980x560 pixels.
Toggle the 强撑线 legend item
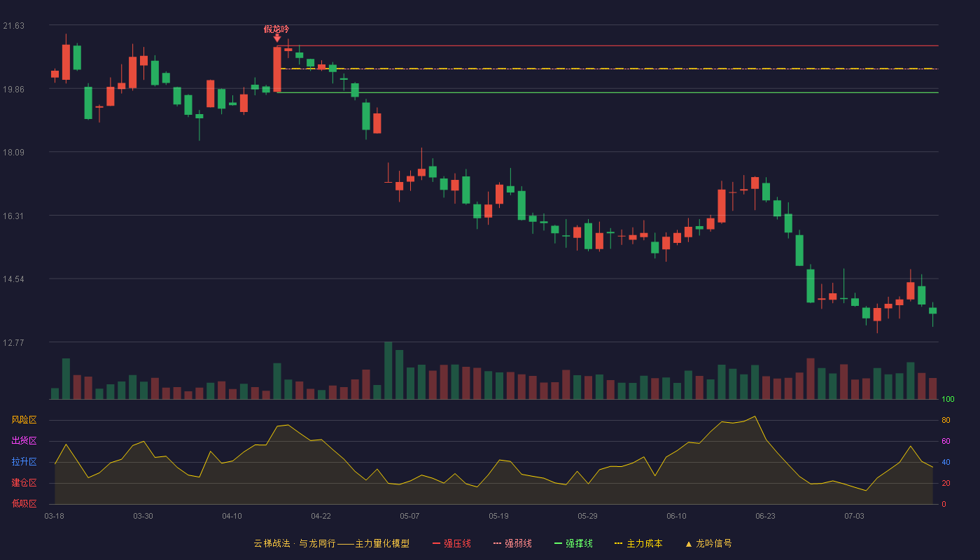(573, 543)
